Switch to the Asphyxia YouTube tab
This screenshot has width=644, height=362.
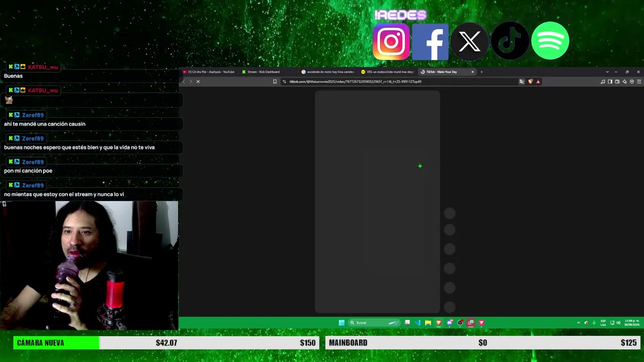click(210, 72)
